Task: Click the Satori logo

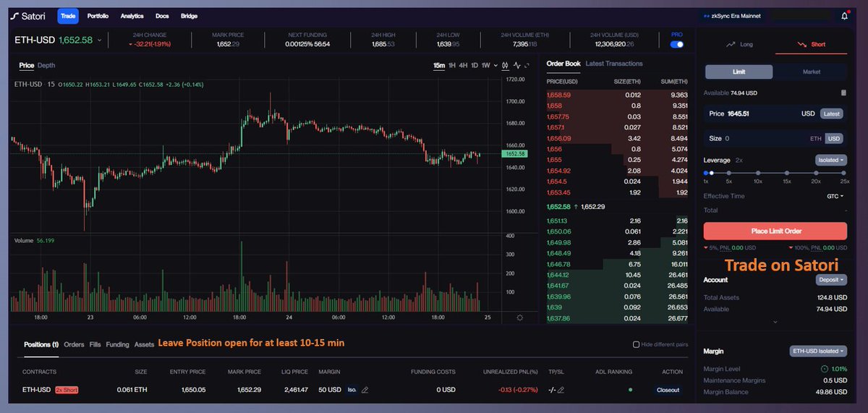Action: [28, 16]
